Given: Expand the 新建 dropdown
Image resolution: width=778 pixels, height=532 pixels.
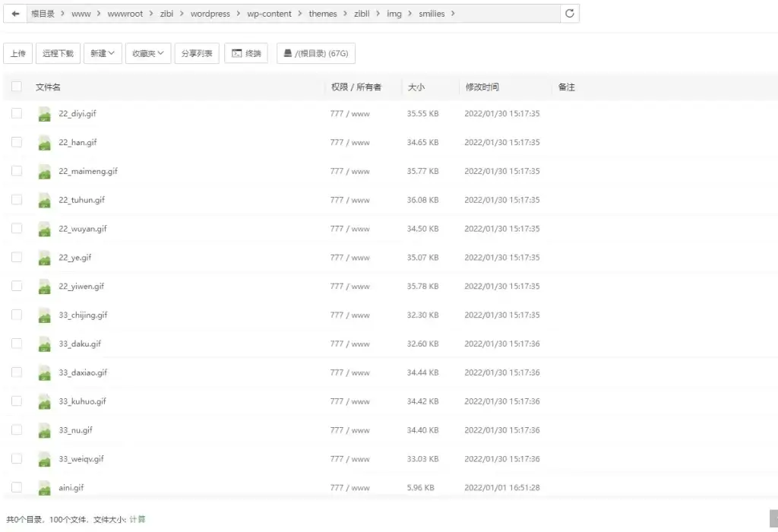Looking at the screenshot, I should tap(103, 53).
